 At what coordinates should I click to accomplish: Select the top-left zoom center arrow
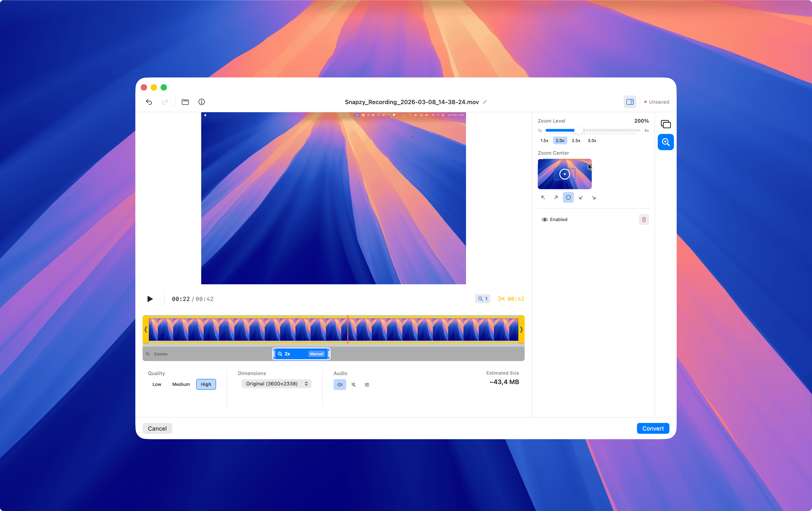(x=543, y=197)
